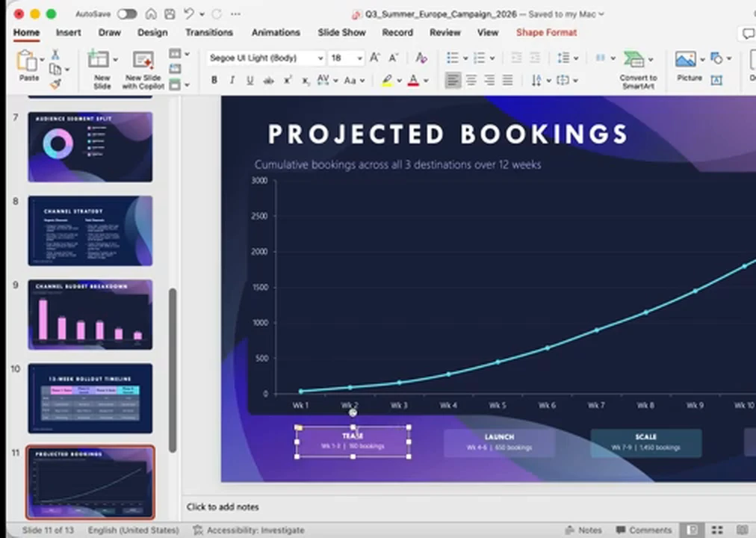Switch to Normal view
The height and width of the screenshot is (538, 756).
point(693,530)
